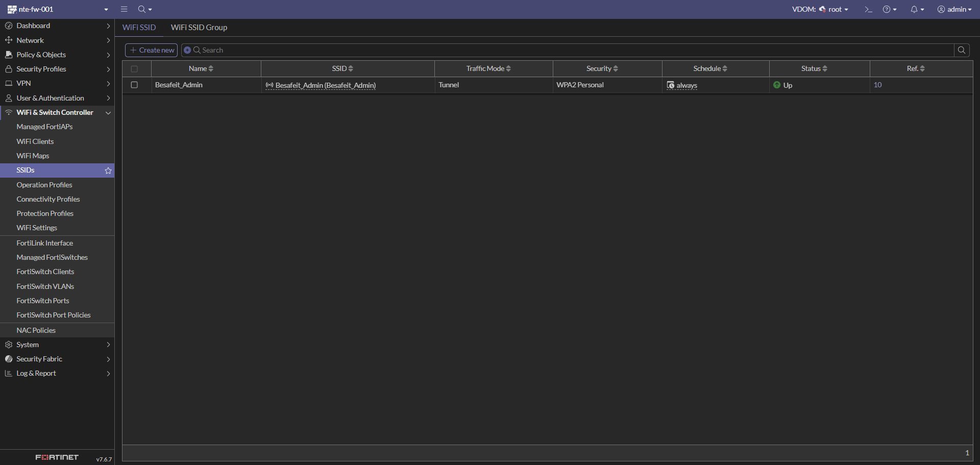Click the Create new button

tap(151, 50)
